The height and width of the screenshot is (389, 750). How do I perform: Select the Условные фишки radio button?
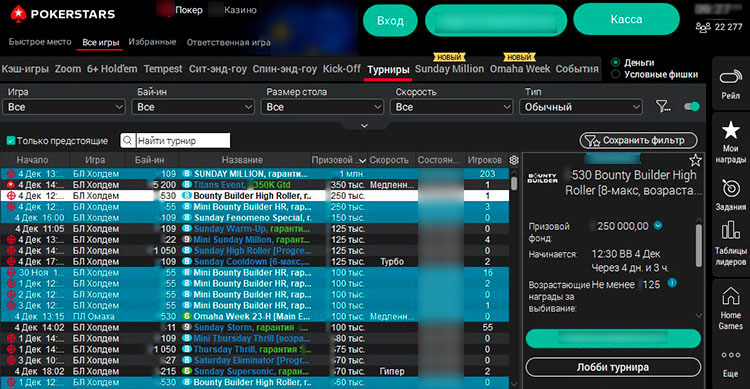[x=616, y=74]
